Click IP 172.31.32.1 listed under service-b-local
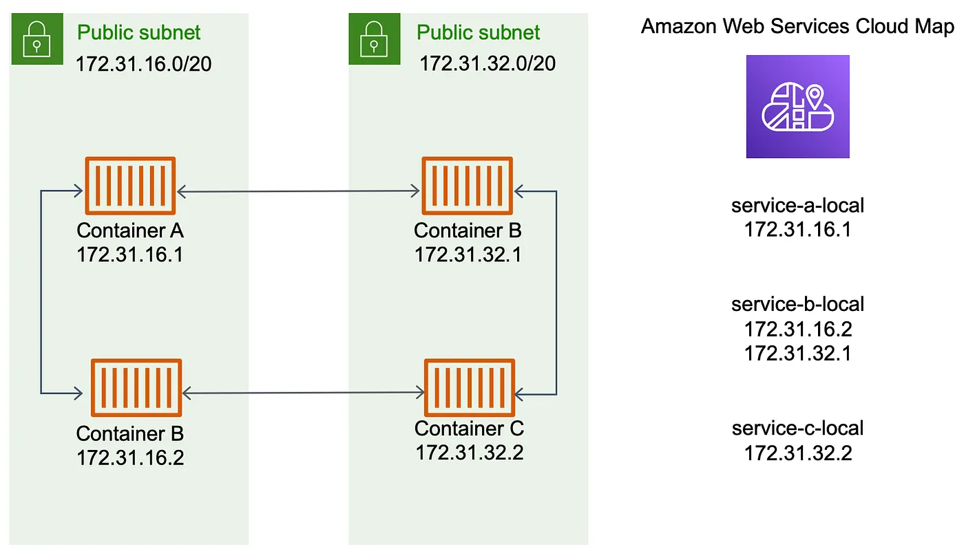Screen dimensions: 964x560 pos(797,353)
